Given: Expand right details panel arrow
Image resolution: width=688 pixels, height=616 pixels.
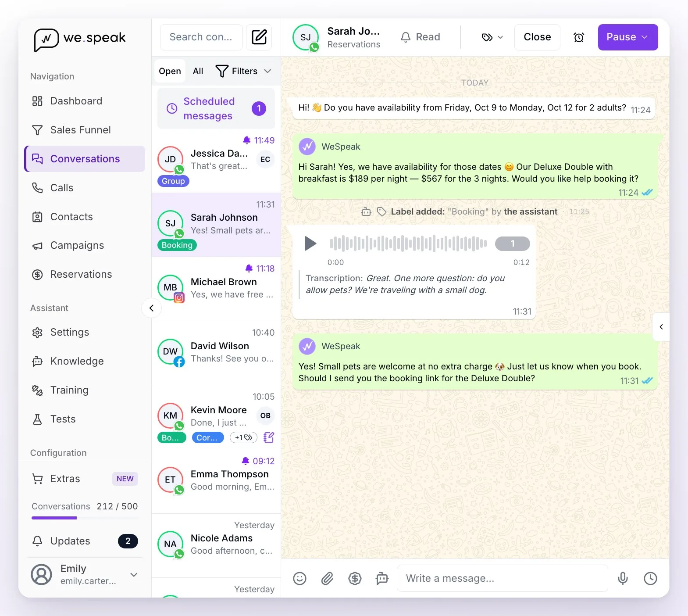Looking at the screenshot, I should pos(661,327).
